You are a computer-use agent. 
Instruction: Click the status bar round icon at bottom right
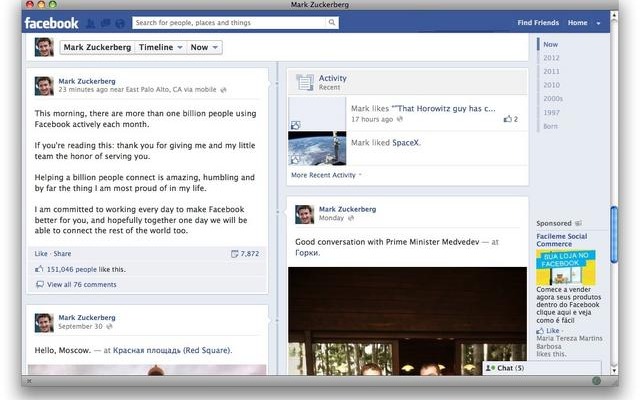click(x=596, y=381)
